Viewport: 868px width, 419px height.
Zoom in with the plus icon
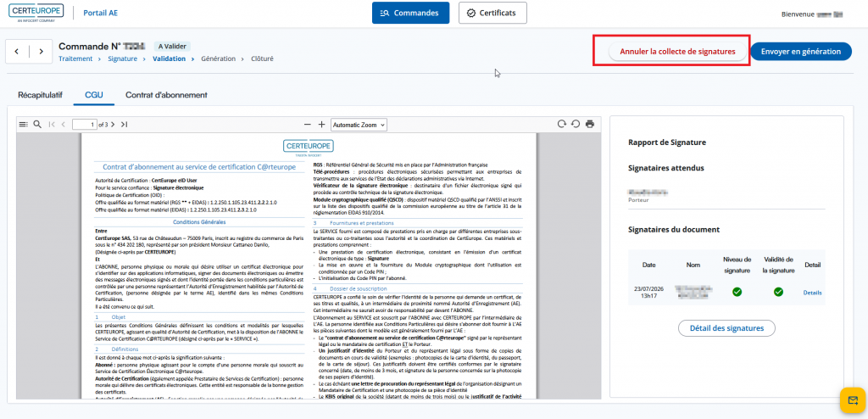pos(321,124)
